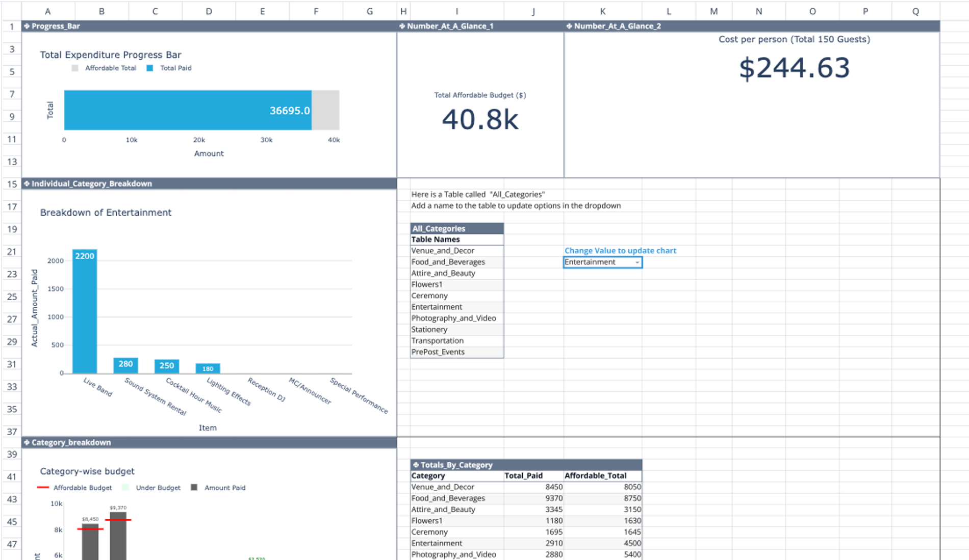
Task: Select the Affordable_Total value 4500
Action: [603, 543]
